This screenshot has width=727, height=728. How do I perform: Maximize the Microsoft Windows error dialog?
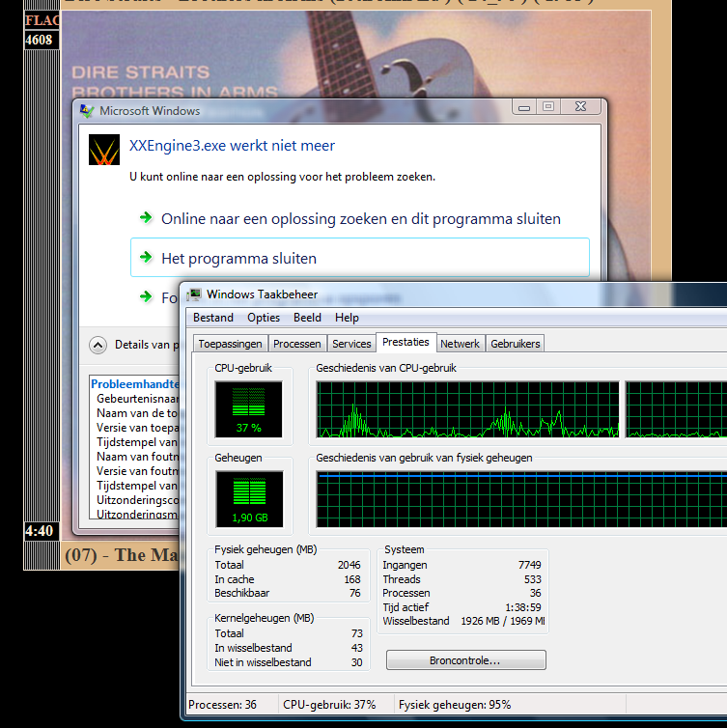point(548,107)
